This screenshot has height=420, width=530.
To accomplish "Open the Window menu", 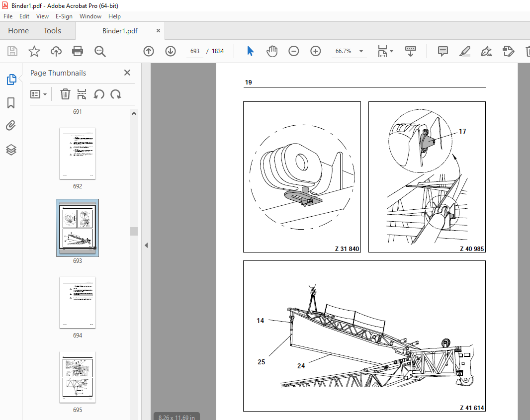I will [x=90, y=16].
